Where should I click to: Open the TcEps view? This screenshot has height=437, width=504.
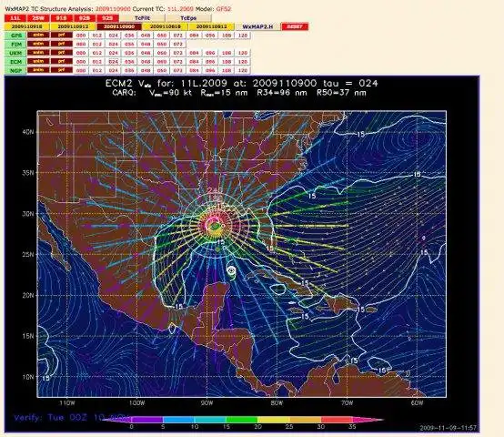[188, 18]
